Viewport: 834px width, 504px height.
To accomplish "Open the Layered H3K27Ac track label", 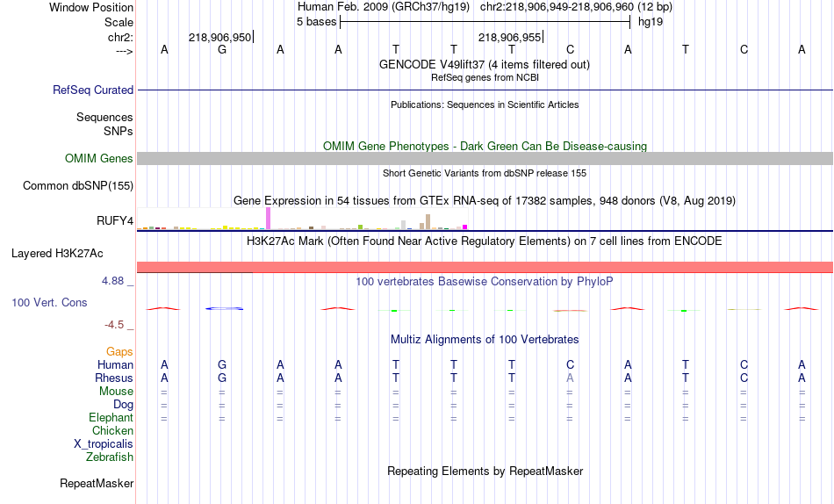I will [x=57, y=254].
